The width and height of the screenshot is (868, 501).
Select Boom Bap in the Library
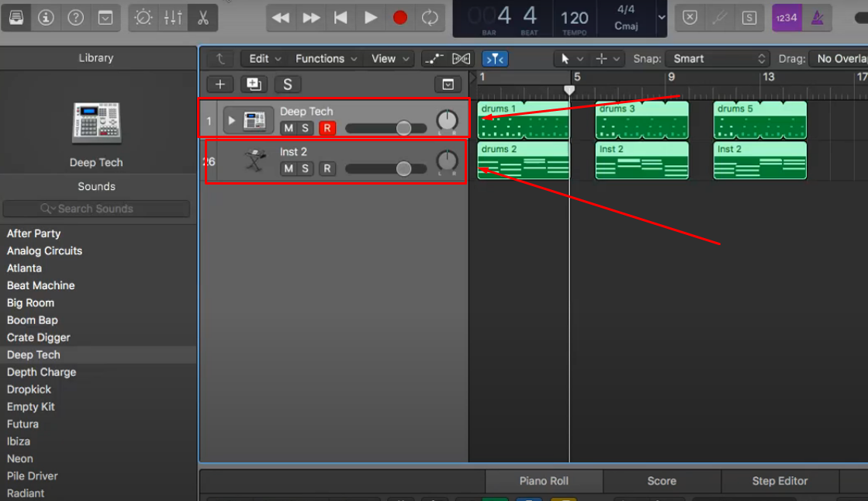click(x=32, y=320)
